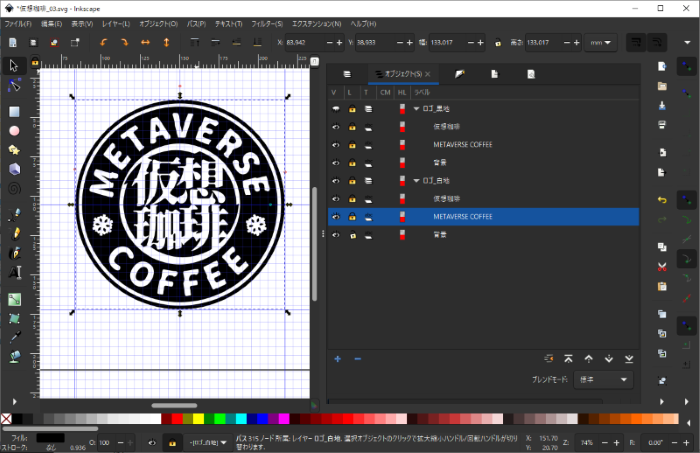The width and height of the screenshot is (700, 453).
Task: Expand the command bar overflow arrow
Action: pyautogui.click(x=662, y=402)
